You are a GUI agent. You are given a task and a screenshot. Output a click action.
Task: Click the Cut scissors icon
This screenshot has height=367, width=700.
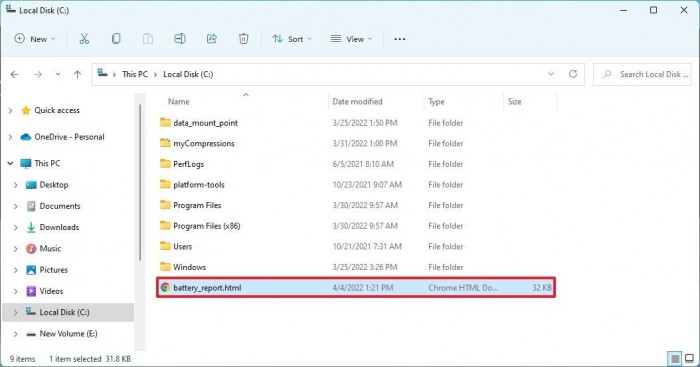pyautogui.click(x=84, y=39)
